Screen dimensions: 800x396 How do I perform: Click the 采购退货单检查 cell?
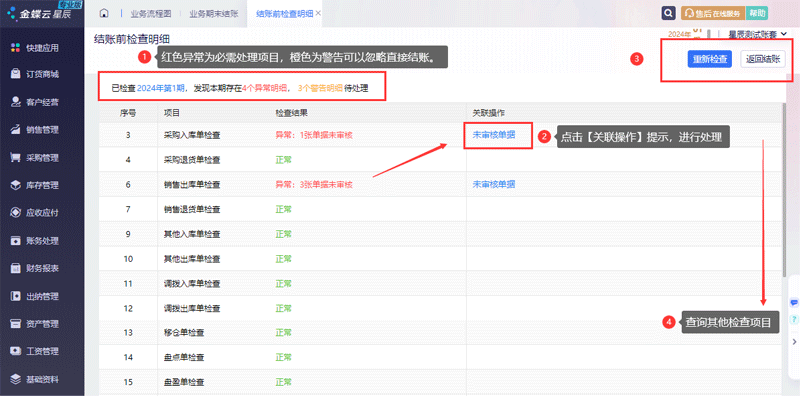coord(192,160)
